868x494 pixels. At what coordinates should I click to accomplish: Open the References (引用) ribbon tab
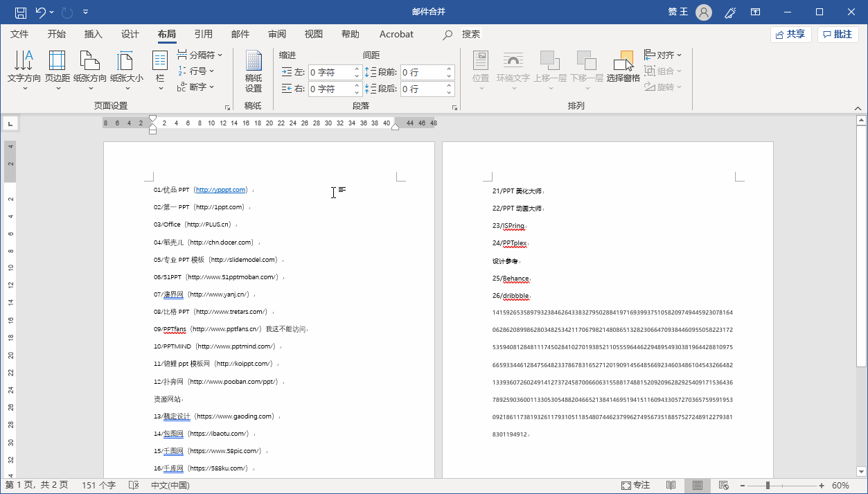pyautogui.click(x=203, y=34)
